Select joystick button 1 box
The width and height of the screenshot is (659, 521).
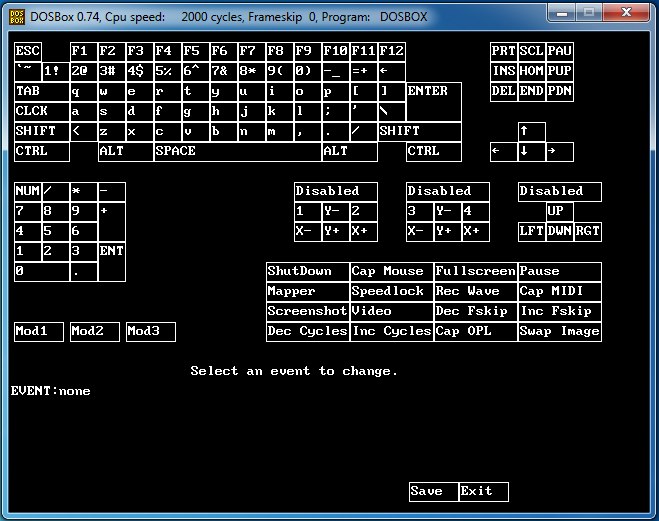(x=308, y=212)
